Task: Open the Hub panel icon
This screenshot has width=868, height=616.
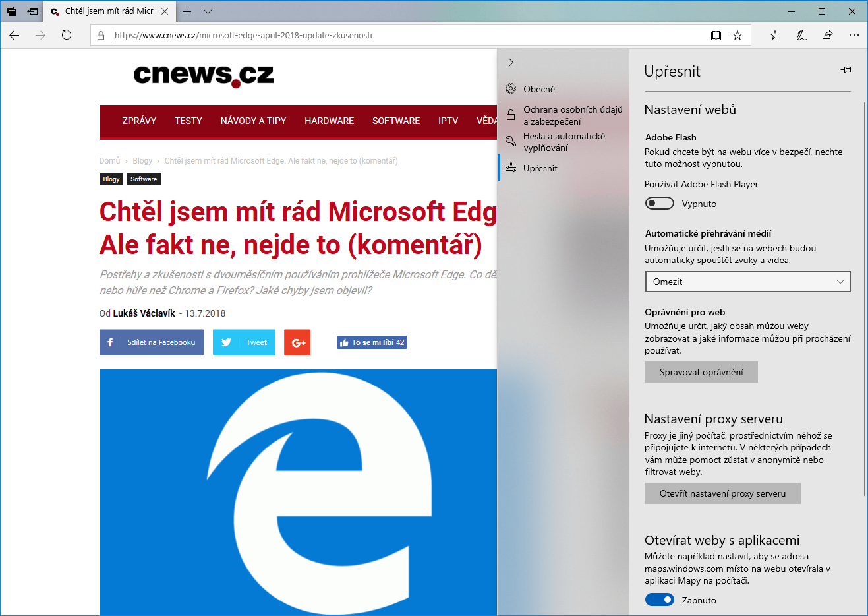Action: [775, 35]
